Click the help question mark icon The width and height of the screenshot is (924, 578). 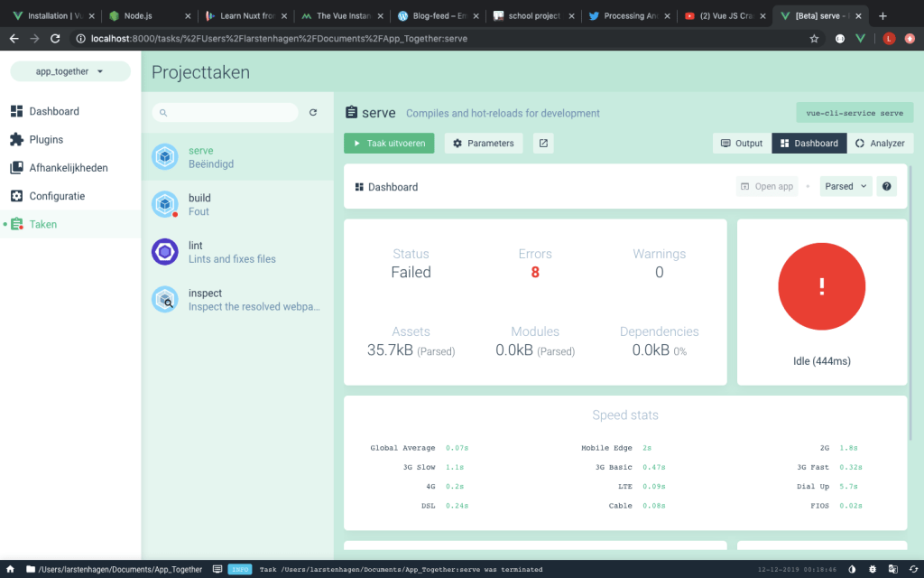887,187
